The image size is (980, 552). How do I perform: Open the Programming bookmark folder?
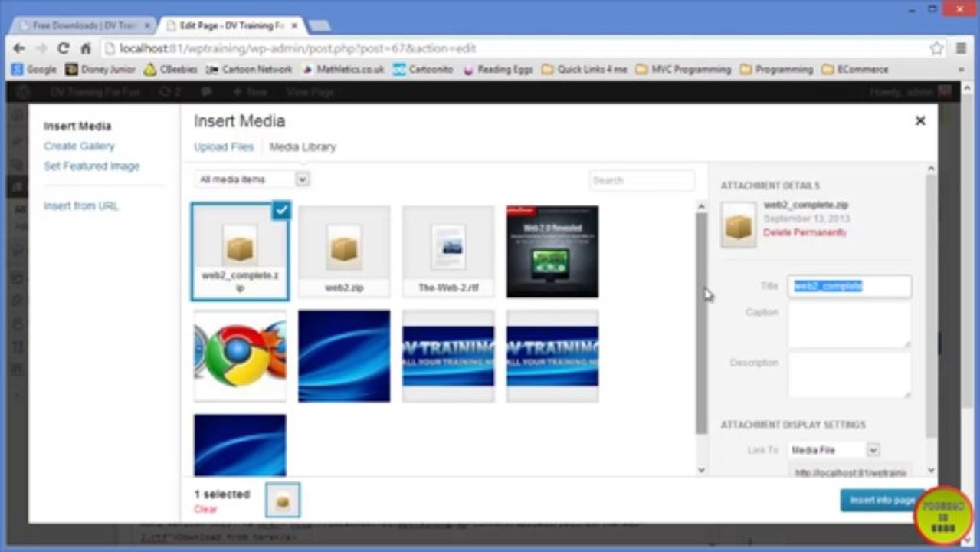click(x=776, y=69)
